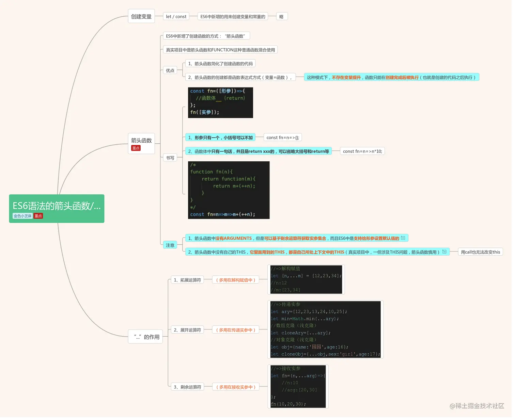Select 2、函数体中只有一句话 highlighted node

(259, 151)
